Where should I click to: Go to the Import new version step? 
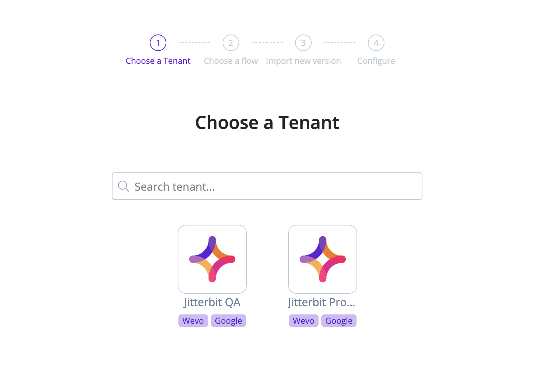point(303,61)
